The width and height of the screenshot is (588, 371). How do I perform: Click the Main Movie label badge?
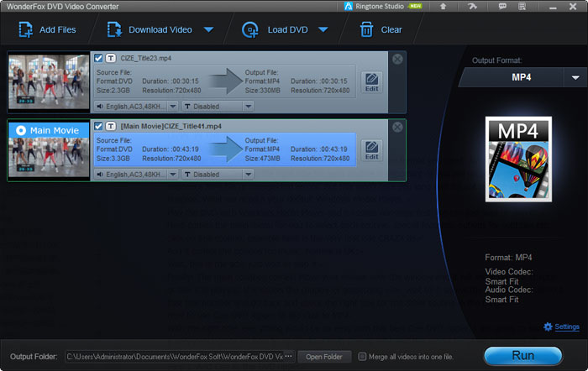click(49, 130)
